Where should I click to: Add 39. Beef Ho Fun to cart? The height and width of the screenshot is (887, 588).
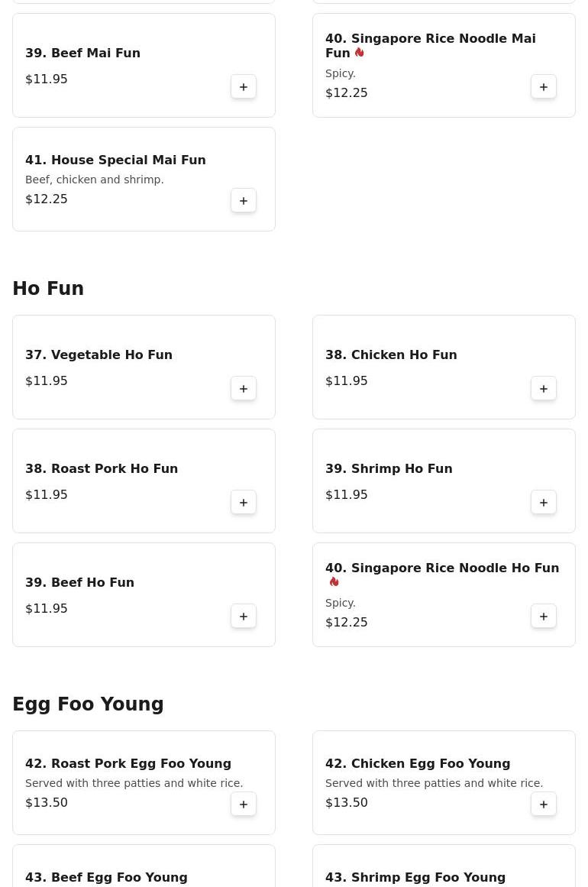coord(243,616)
